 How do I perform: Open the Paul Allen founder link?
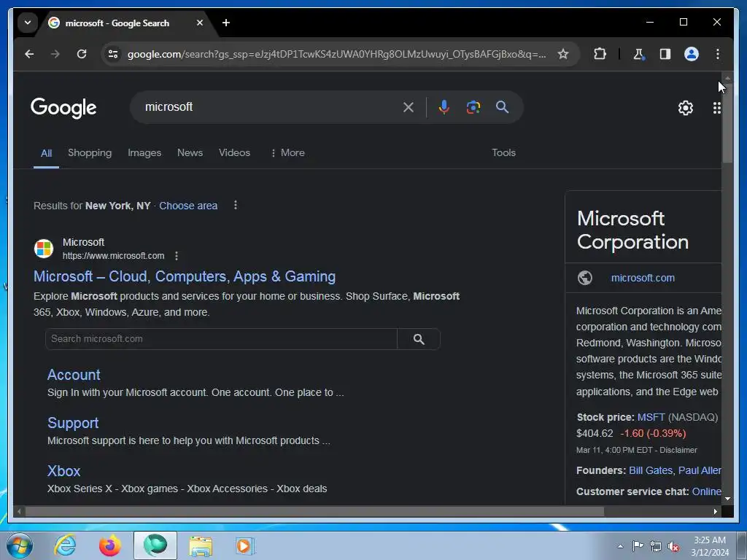[x=700, y=470]
